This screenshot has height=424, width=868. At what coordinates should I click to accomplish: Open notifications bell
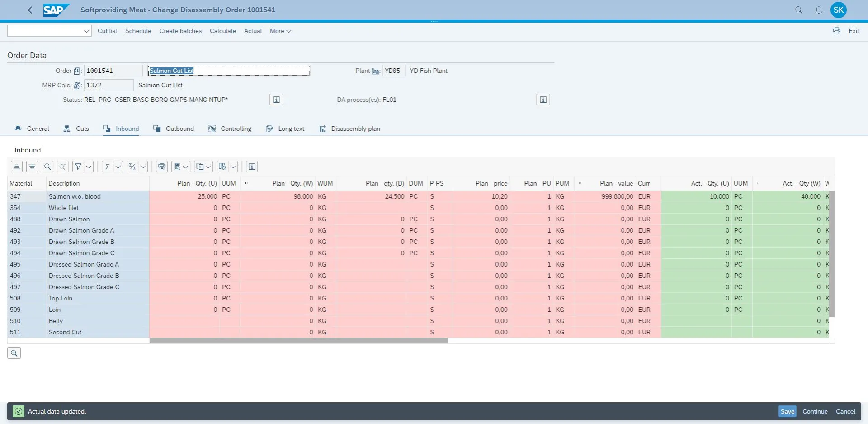pos(819,10)
